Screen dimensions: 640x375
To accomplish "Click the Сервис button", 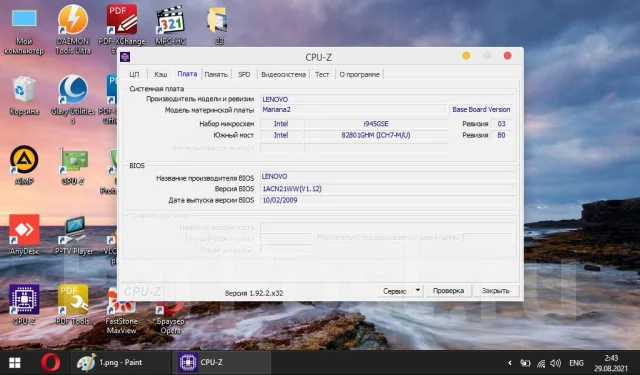I will pos(395,291).
